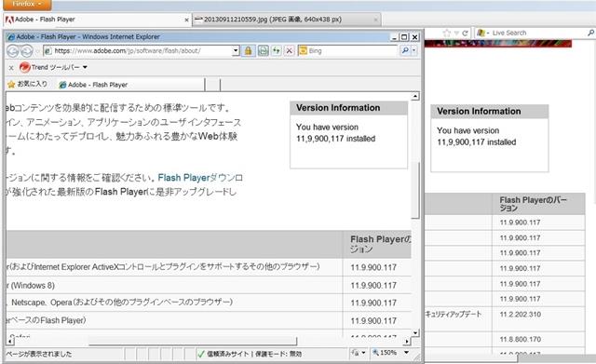This screenshot has height=364, width=596.
Task: Click IE vertical scrollbar up arrow
Action: pos(415,96)
